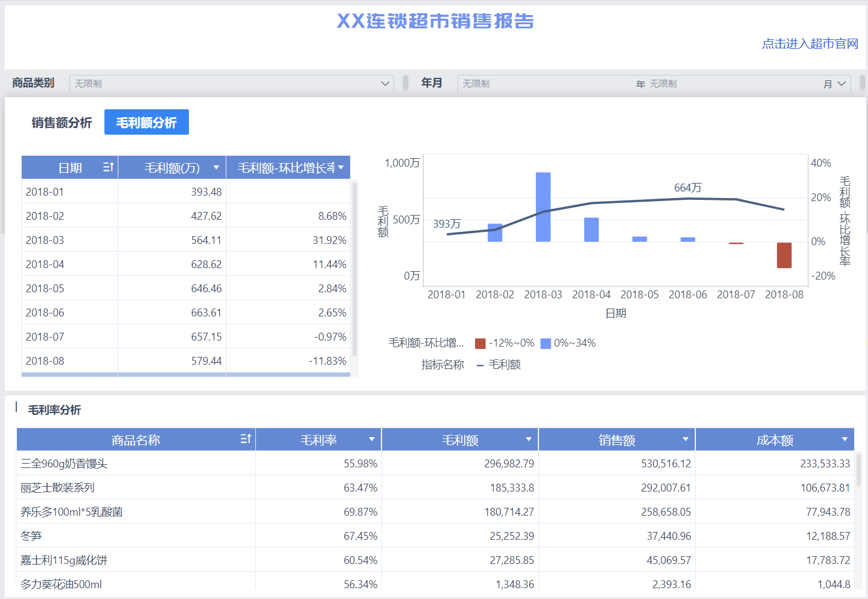Select the 嘉士利115g威化饼 product row

coord(435,560)
